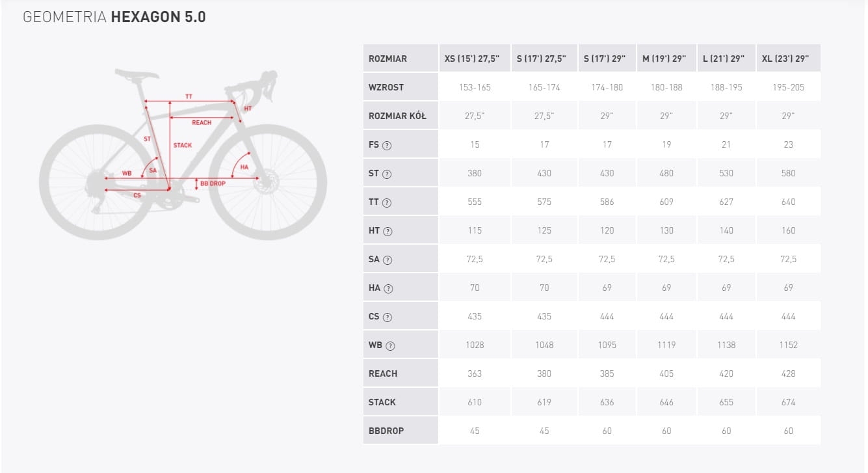Click the question mark beside HA

(x=389, y=288)
